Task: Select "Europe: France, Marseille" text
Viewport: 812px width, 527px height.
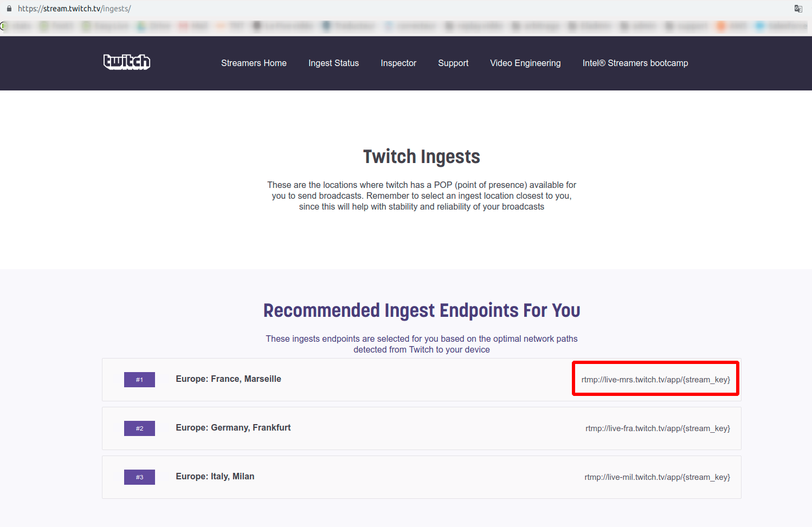Action: point(228,379)
